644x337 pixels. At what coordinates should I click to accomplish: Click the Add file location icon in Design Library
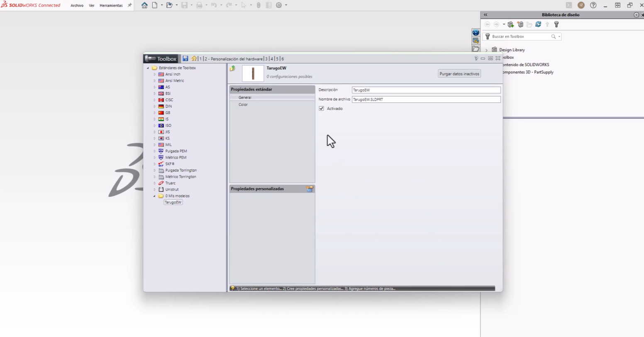(x=520, y=24)
